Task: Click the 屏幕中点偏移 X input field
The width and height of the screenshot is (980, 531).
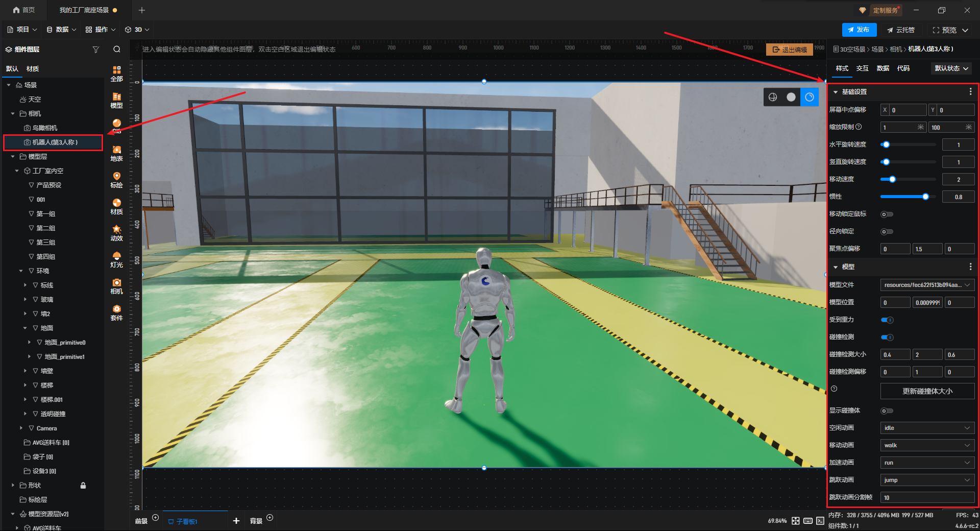Action: pos(903,110)
